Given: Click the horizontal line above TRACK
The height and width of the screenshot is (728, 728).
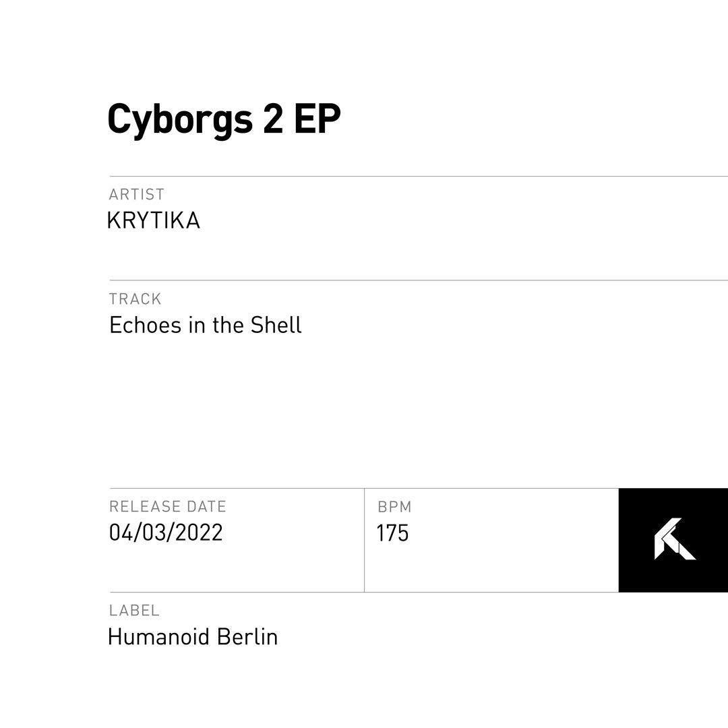Looking at the screenshot, I should [418, 280].
